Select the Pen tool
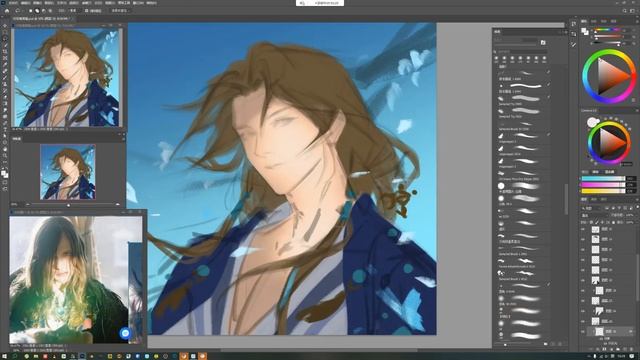This screenshot has height=360, width=640. point(5,123)
